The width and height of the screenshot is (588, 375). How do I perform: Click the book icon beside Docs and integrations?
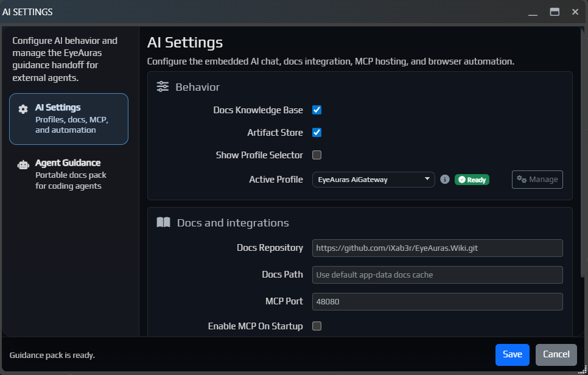[x=163, y=222]
